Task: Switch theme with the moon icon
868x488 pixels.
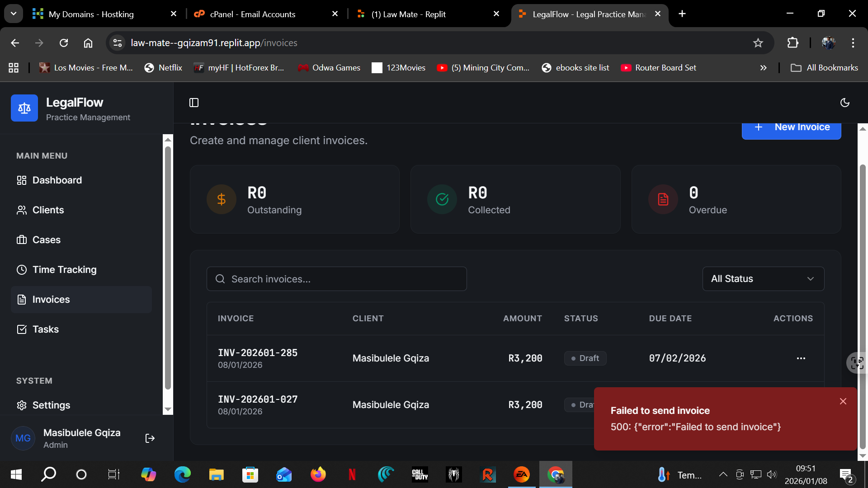Action: [844, 103]
